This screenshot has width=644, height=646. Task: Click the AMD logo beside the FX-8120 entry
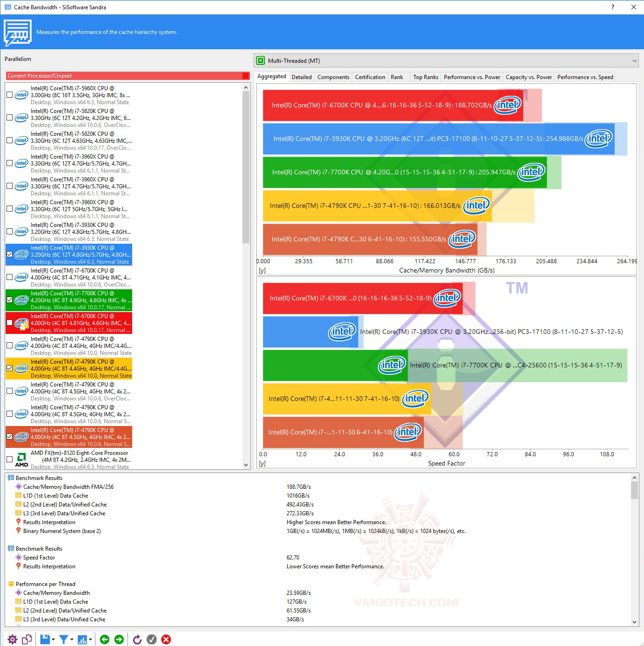(21, 460)
